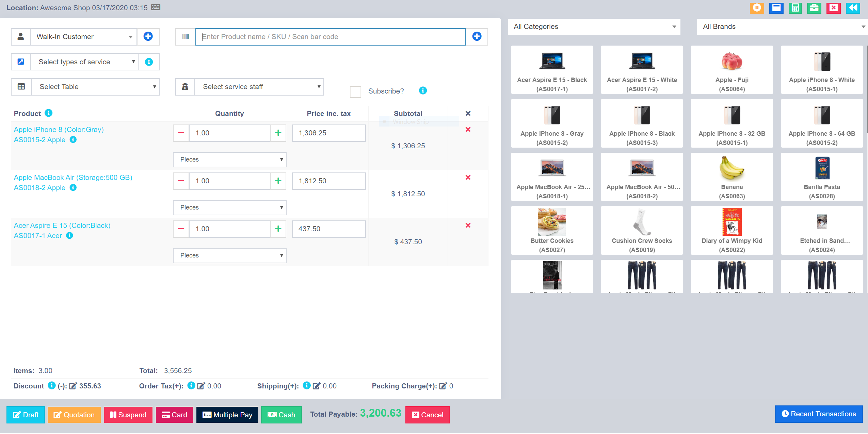This screenshot has height=434, width=868.
Task: Click the green briefcase register icon
Action: tap(815, 8)
